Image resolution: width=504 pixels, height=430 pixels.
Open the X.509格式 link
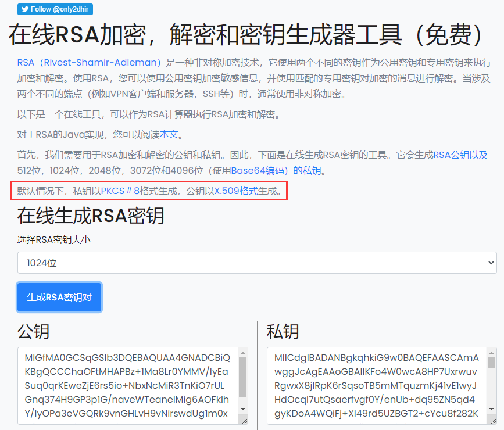(236, 191)
